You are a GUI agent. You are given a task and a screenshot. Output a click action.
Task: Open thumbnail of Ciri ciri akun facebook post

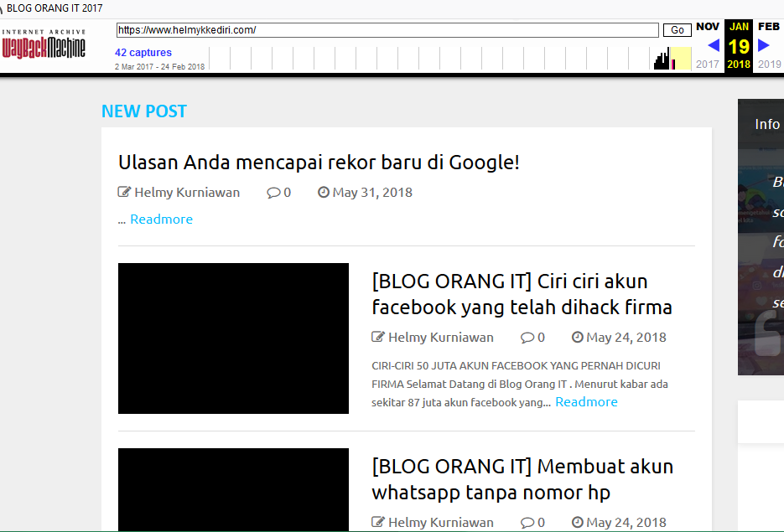pyautogui.click(x=233, y=338)
